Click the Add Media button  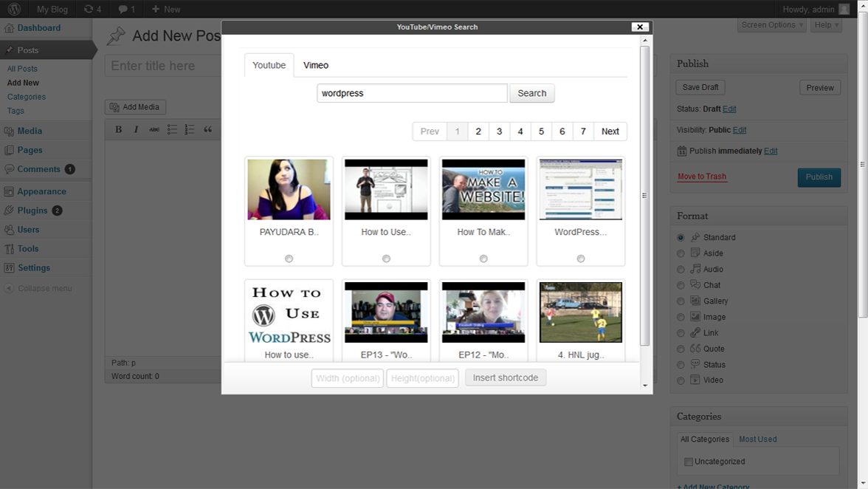[x=135, y=107]
